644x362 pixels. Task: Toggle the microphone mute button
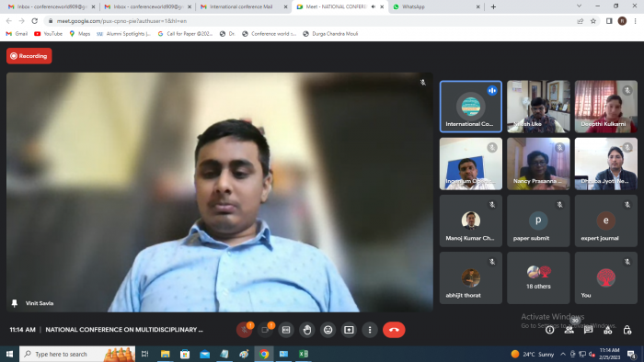[244, 330]
